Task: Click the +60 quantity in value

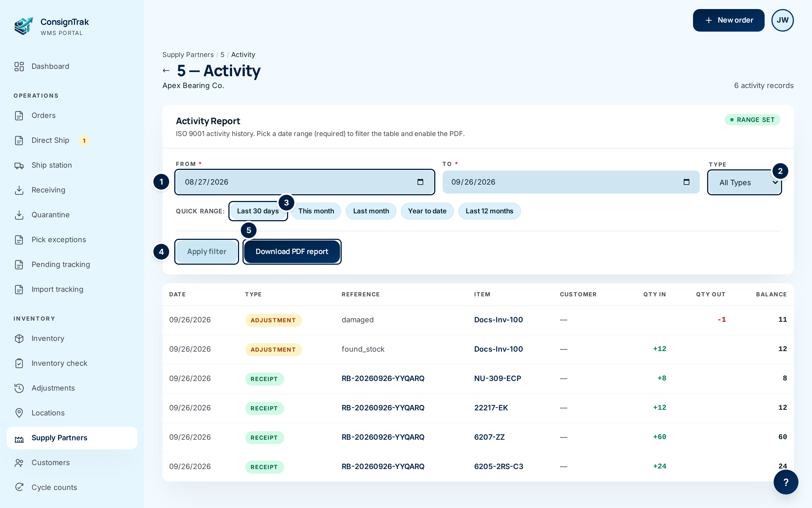Action: [660, 437]
